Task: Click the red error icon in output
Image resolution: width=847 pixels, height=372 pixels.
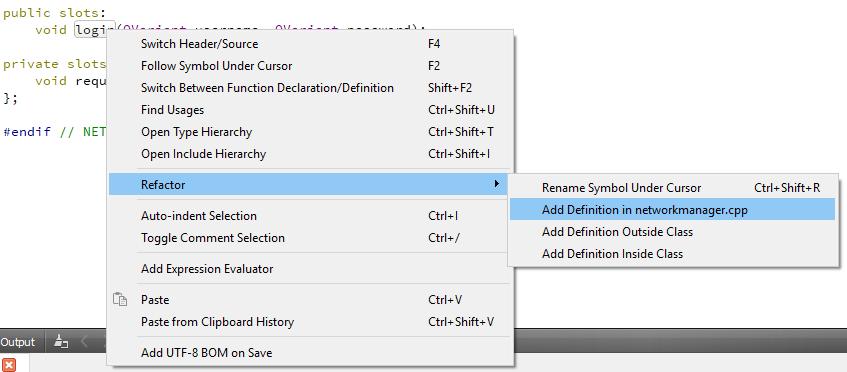Action: (x=9, y=364)
